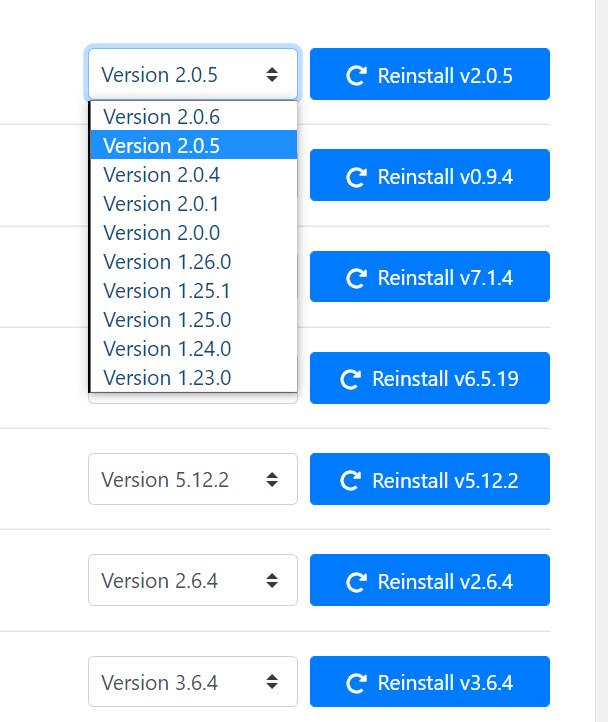Open the Version 5.12.2 dropdown

pyautogui.click(x=193, y=479)
